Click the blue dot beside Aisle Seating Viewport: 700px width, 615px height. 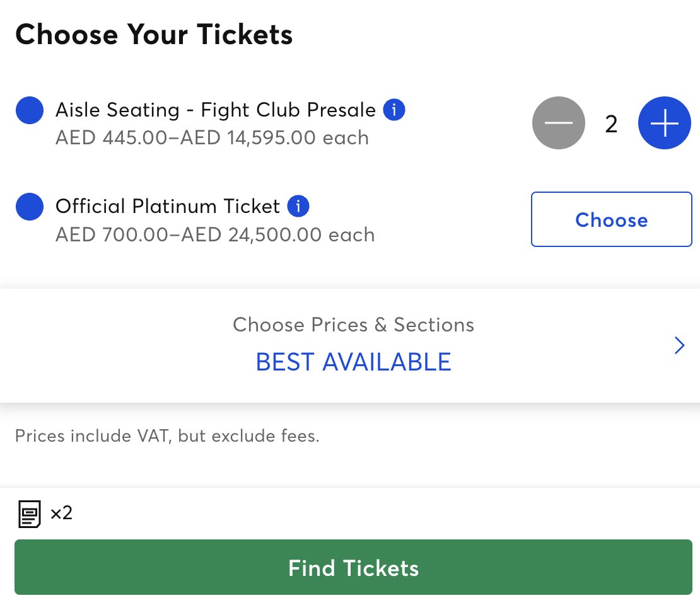[29, 110]
